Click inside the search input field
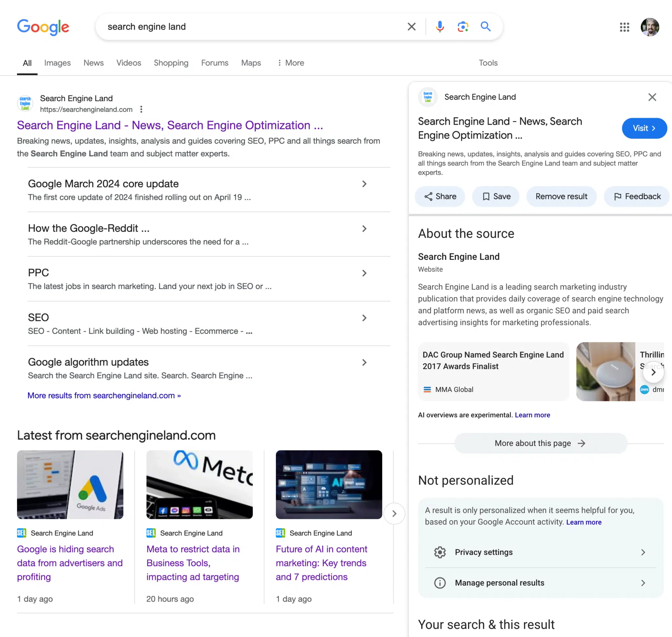 coord(238,27)
